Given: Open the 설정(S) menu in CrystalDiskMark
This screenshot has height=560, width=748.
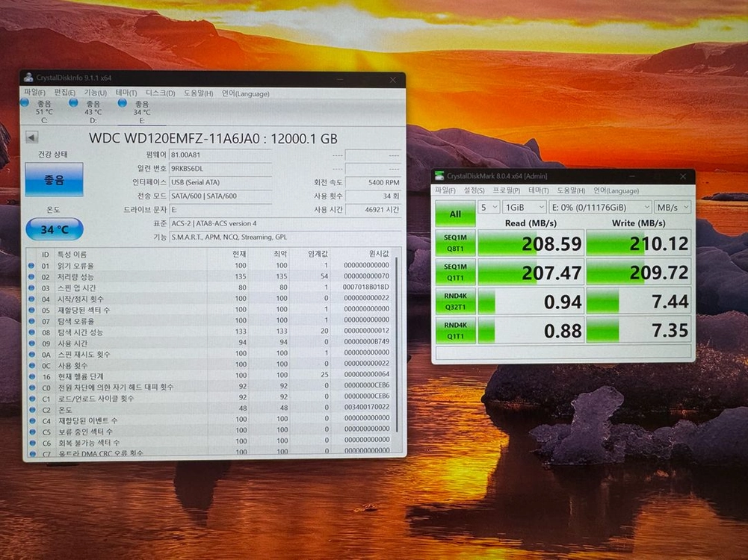Looking at the screenshot, I should pos(474,190).
